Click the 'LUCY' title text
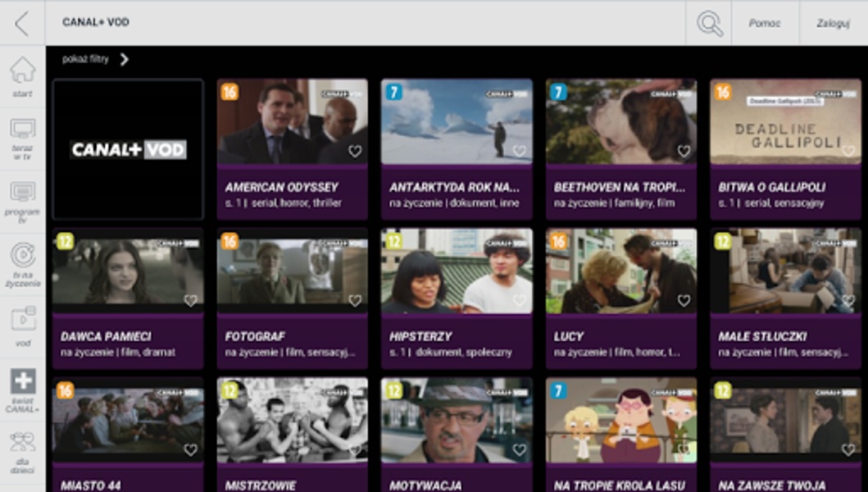The width and height of the screenshot is (868, 492). point(569,336)
